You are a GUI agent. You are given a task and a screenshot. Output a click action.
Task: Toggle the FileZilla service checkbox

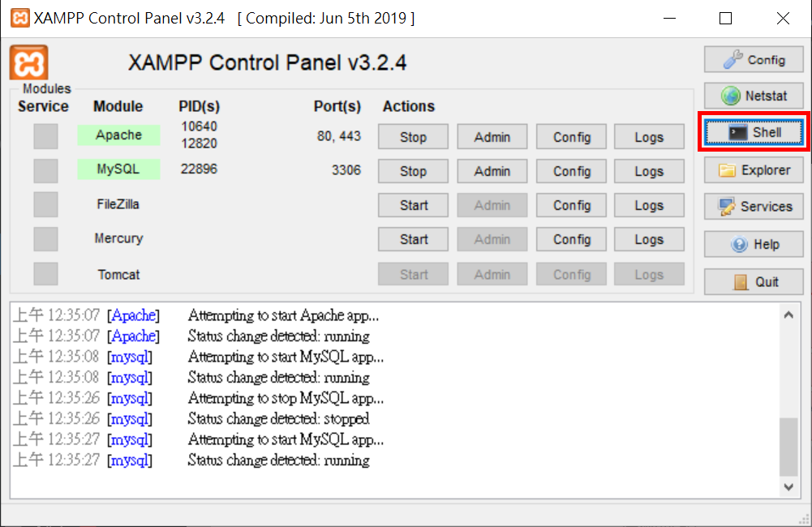click(45, 205)
